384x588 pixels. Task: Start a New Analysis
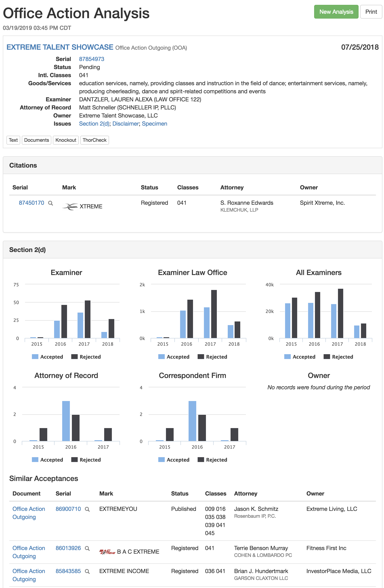pos(336,12)
